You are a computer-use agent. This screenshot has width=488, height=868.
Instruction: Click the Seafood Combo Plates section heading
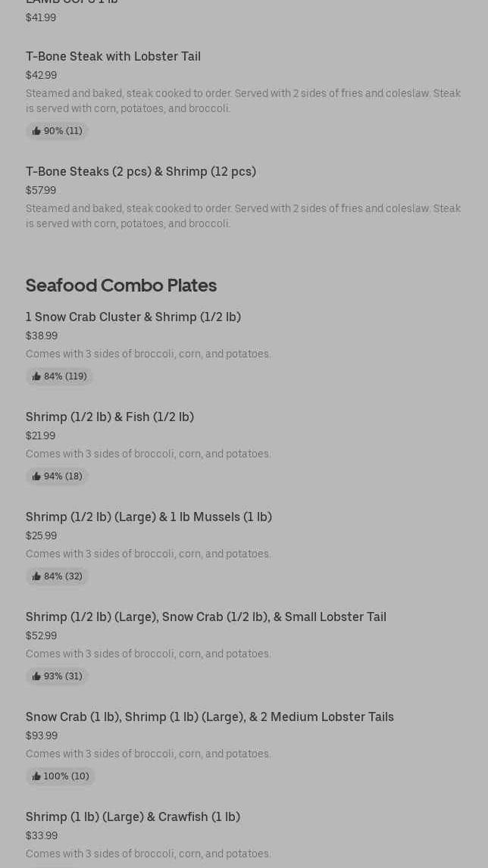(x=121, y=286)
